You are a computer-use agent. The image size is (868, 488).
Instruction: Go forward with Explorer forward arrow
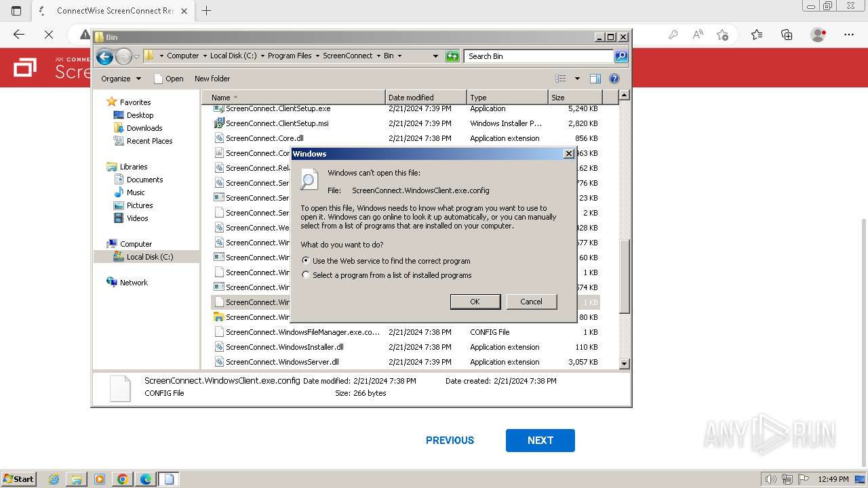coord(123,56)
